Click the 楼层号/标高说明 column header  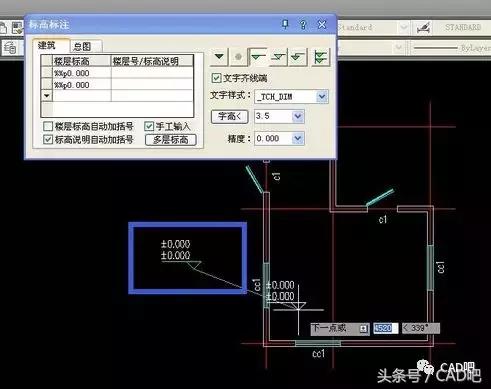click(x=152, y=61)
